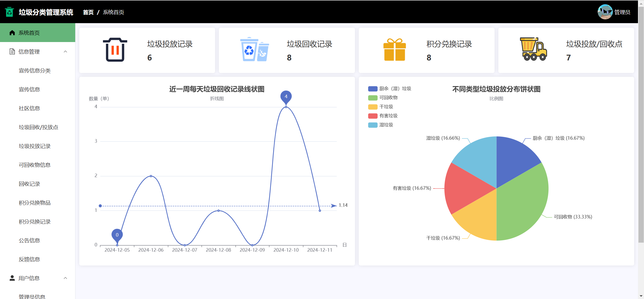Click the 首页 breadcrumb link
Image resolution: width=644 pixels, height=299 pixels.
click(88, 12)
